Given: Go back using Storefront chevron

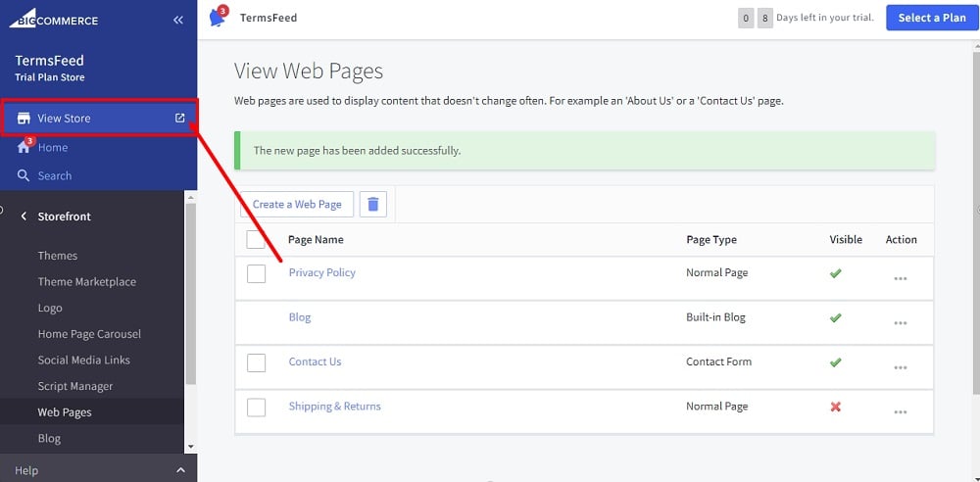Looking at the screenshot, I should 24,217.
